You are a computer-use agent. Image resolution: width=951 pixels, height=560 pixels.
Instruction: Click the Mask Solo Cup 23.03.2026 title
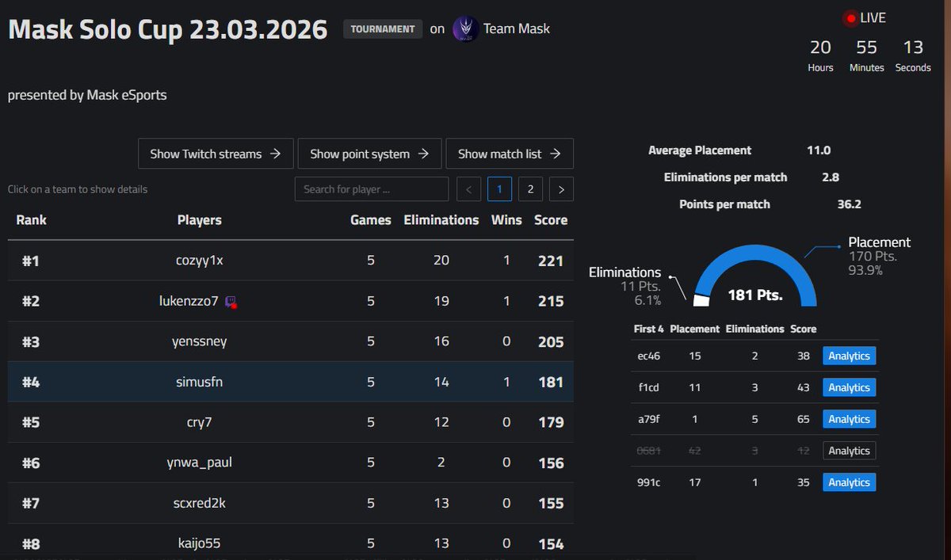167,29
